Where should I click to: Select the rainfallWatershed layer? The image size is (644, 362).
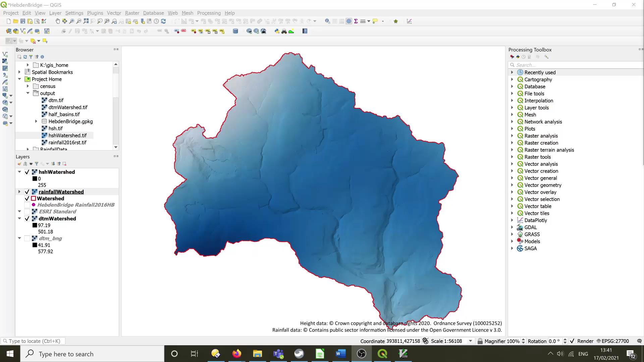pyautogui.click(x=61, y=192)
